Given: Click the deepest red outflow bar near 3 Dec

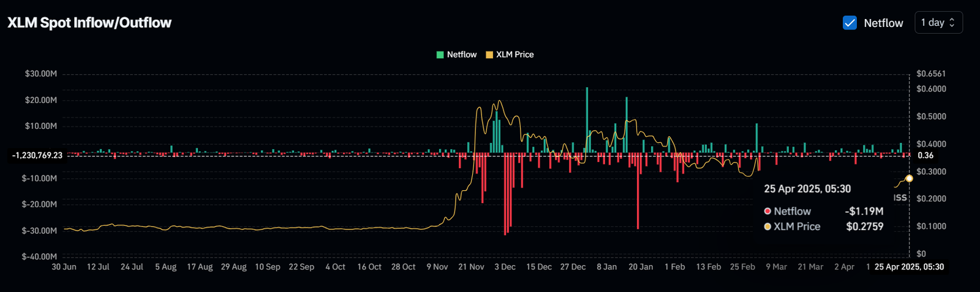Looking at the screenshot, I should point(505,194).
